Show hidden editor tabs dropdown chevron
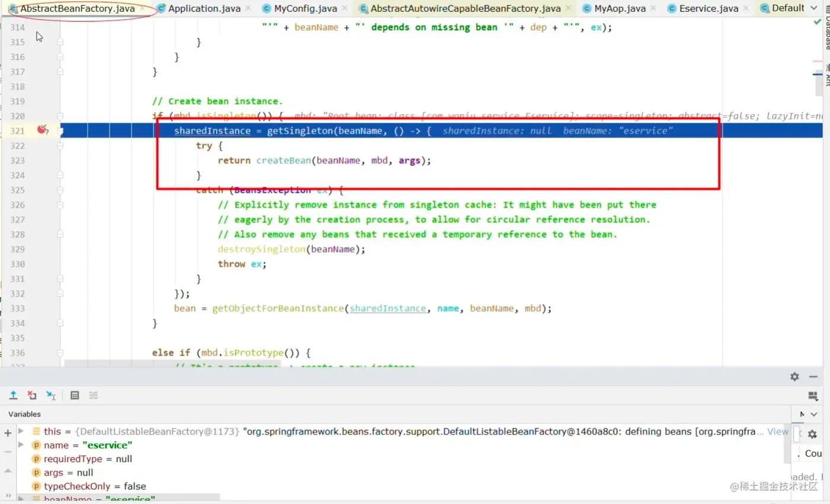Viewport: 830px width, 504px height. 814,9
